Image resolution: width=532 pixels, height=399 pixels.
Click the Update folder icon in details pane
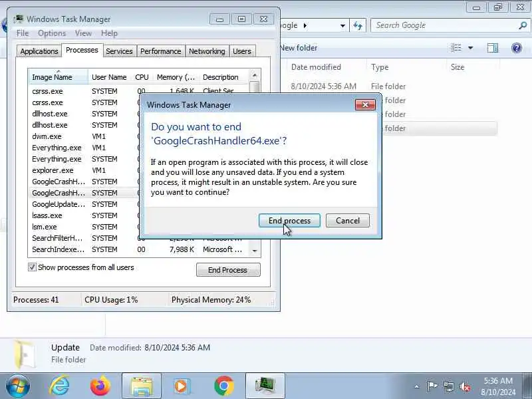click(25, 354)
